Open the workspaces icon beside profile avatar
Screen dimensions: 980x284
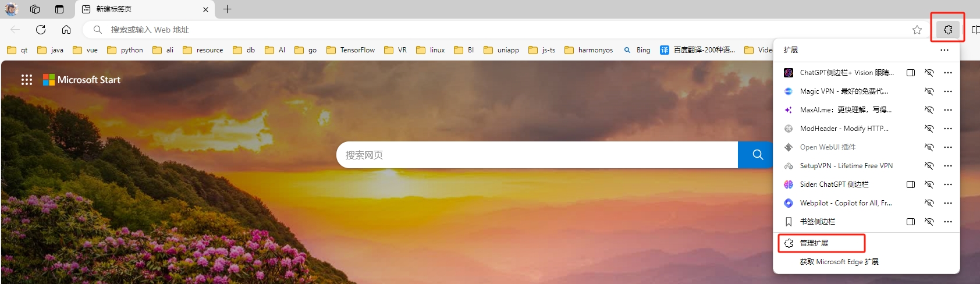tap(35, 9)
